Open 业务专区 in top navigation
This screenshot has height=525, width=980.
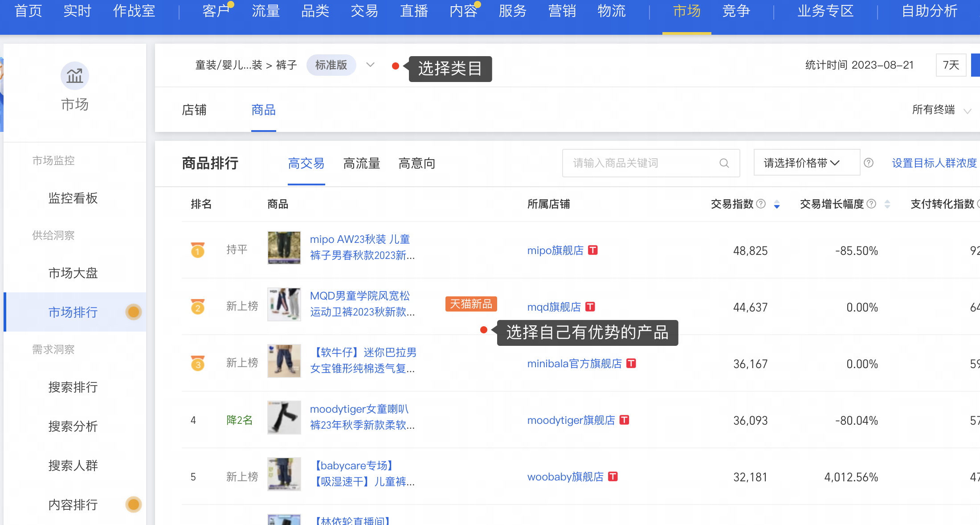point(825,11)
